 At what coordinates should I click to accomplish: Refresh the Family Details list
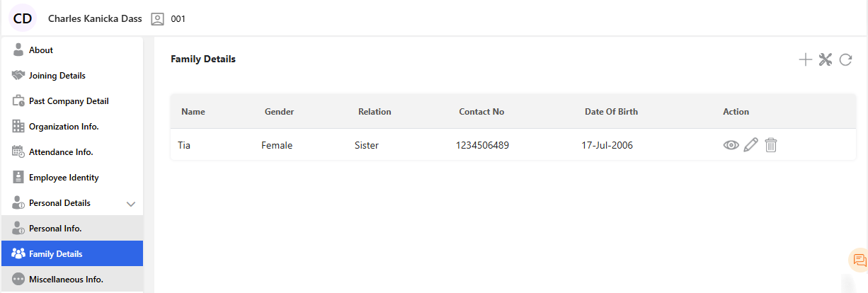(x=845, y=60)
